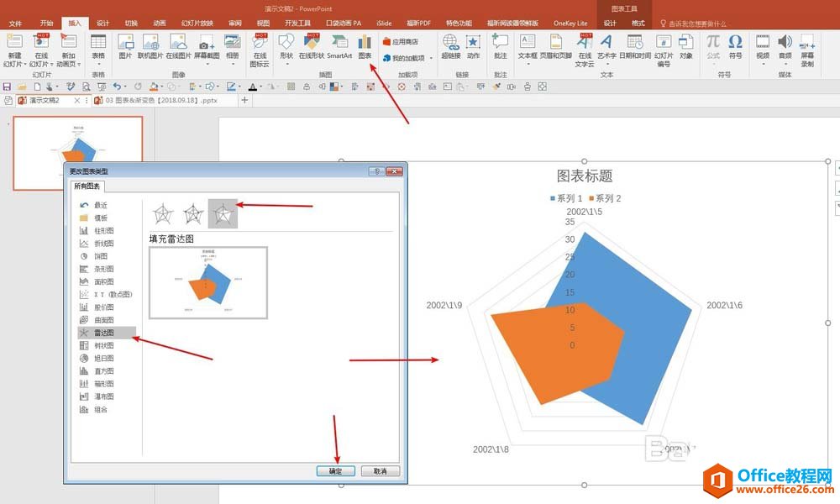The width and height of the screenshot is (840, 504).
Task: Switch to the iSlide tab
Action: pos(384,23)
